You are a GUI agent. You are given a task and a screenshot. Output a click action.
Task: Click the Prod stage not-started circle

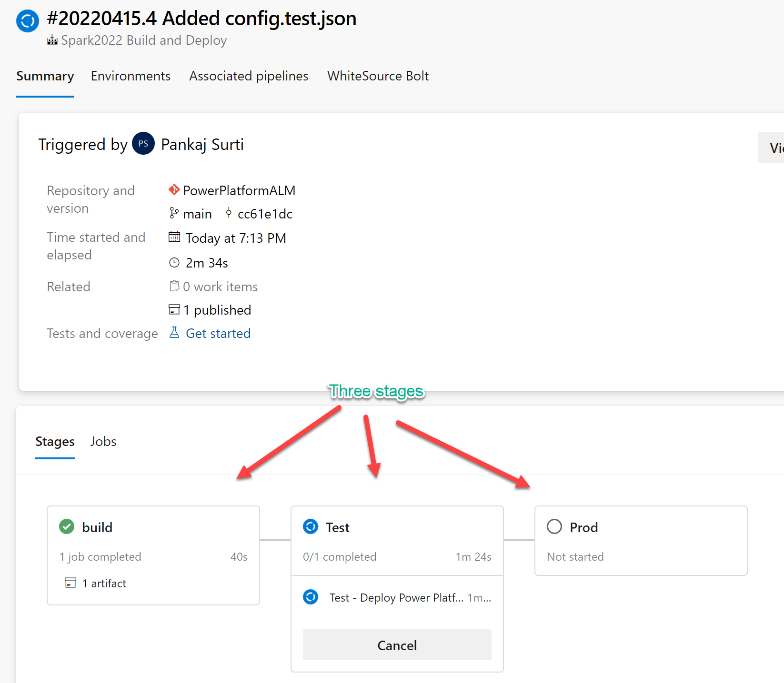tap(554, 527)
